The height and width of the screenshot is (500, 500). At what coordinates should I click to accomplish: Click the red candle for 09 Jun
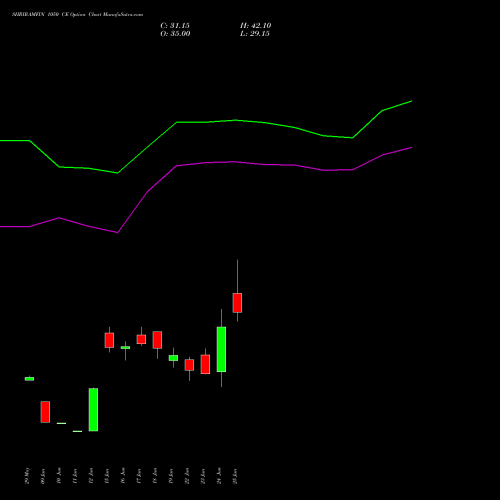(x=45, y=412)
